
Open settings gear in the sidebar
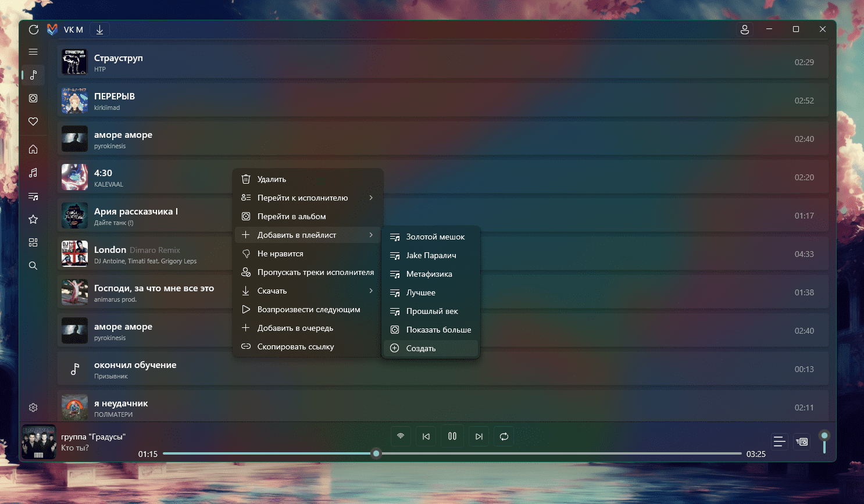33,408
